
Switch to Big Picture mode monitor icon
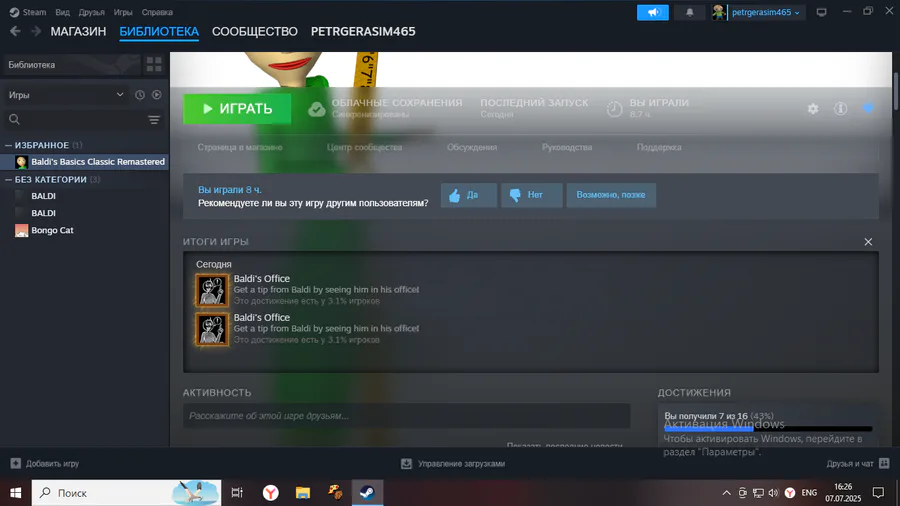pyautogui.click(x=821, y=12)
